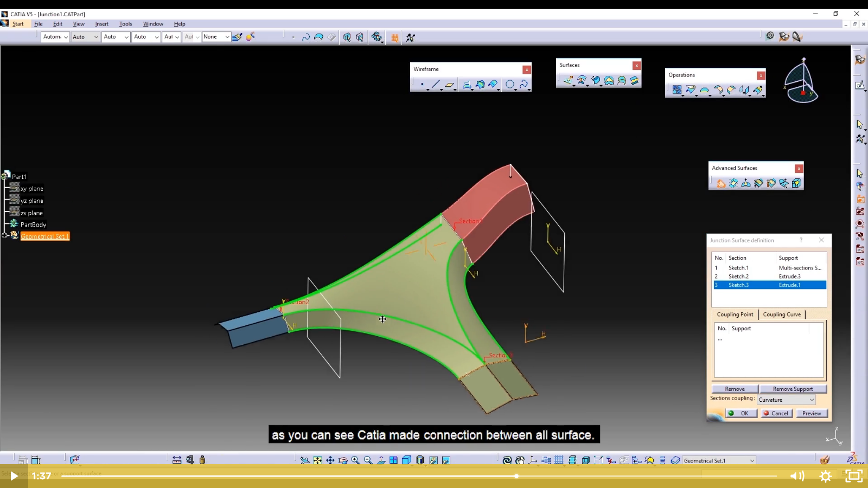Click the Join icon in Operations toolbar
Screen dimensions: 868x488
676,90
